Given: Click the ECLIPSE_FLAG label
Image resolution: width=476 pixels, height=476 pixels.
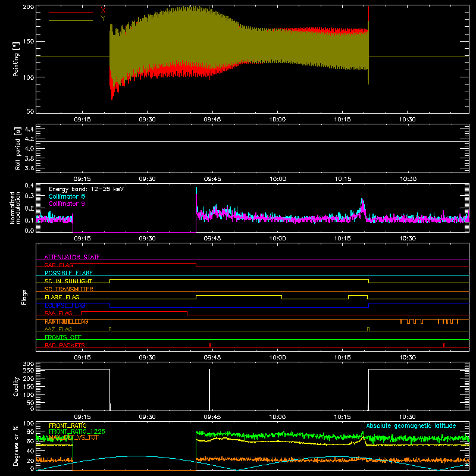Looking at the screenshot, I should pyautogui.click(x=65, y=305).
